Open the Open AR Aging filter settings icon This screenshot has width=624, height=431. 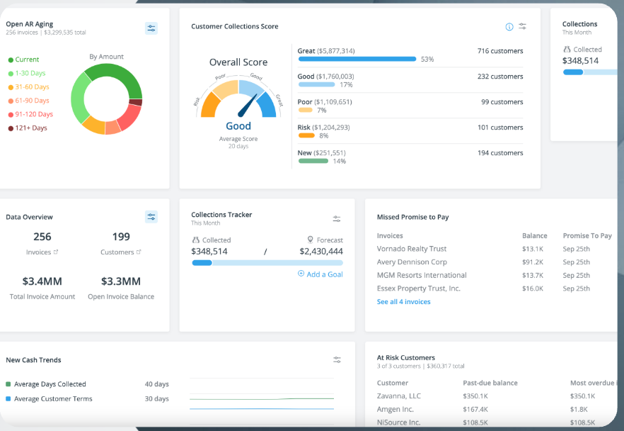pyautogui.click(x=151, y=29)
